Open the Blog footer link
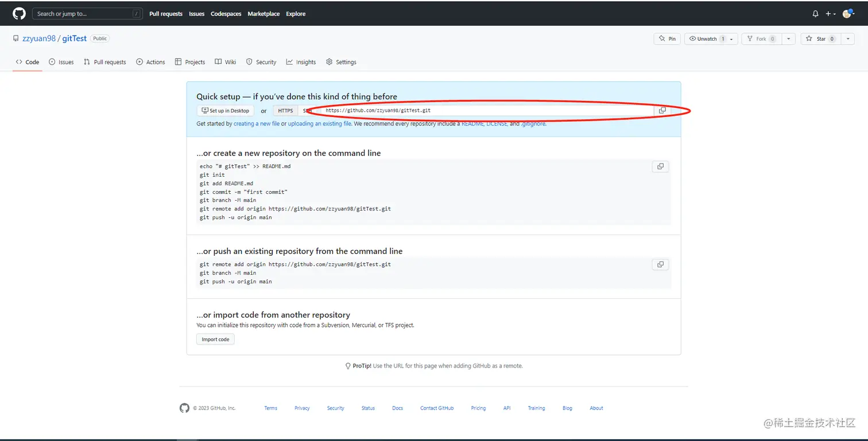 [567, 408]
